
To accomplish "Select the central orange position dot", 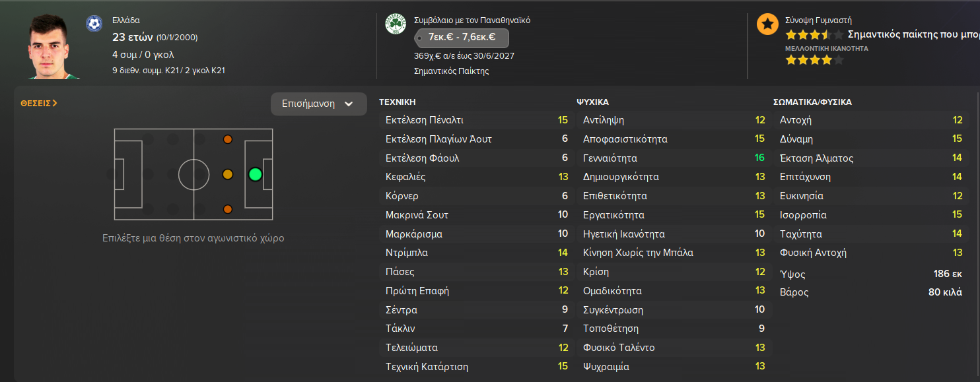I will click(228, 175).
